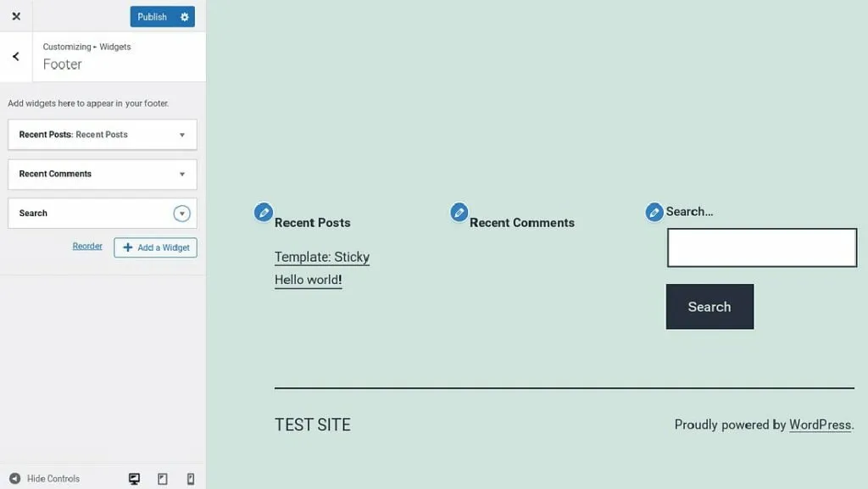Edit the Search widget pencil icon
The image size is (868, 489).
tap(654, 212)
